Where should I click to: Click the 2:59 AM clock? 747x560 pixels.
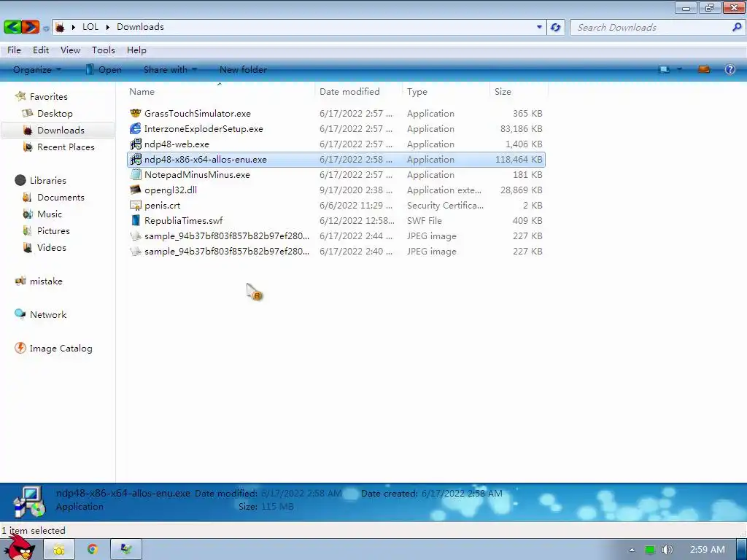[708, 550]
